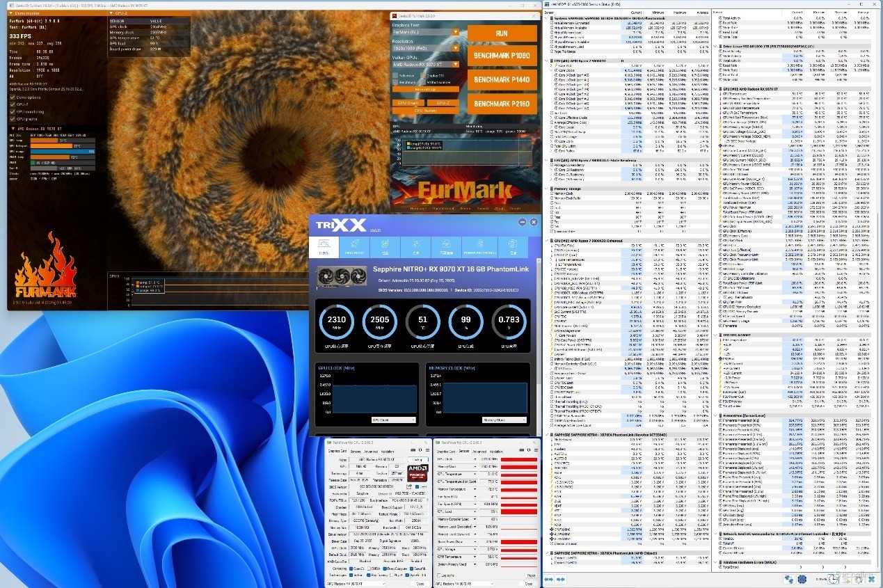Viewport: 883px width, 588px height.
Task: Click Reset button in GPU-Z Sensors window
Action: (x=531, y=575)
